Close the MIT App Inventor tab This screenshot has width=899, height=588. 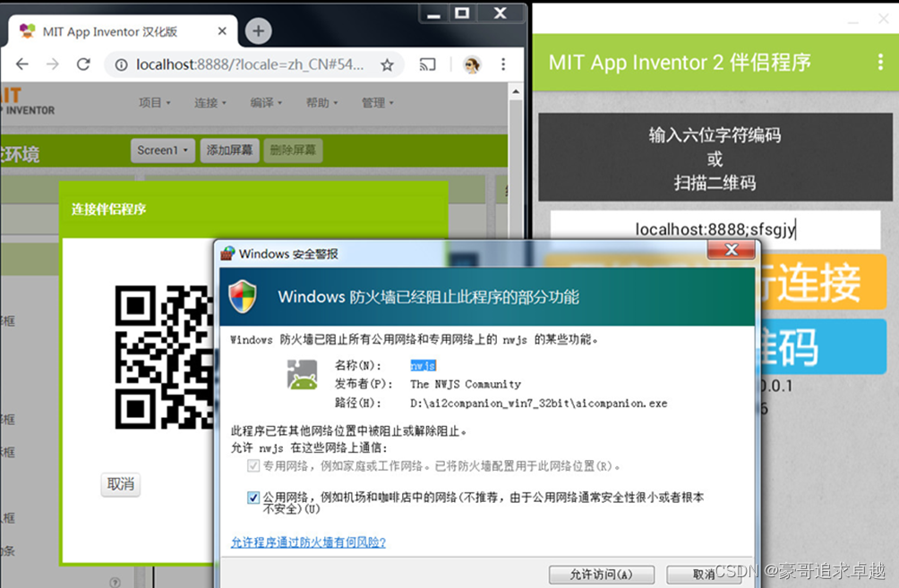222,31
